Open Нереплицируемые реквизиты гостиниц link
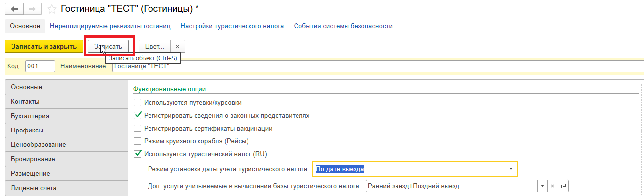The width and height of the screenshot is (644, 196). (110, 26)
